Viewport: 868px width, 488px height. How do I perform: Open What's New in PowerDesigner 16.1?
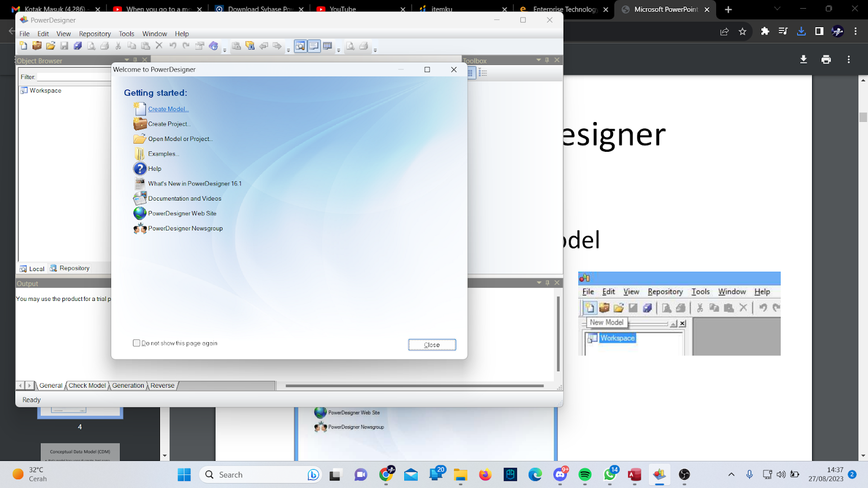(195, 184)
